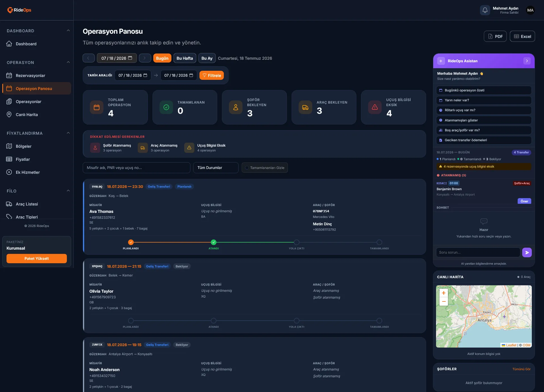Click the Antalya live map area
This screenshot has width=544, height=392.
[x=484, y=316]
